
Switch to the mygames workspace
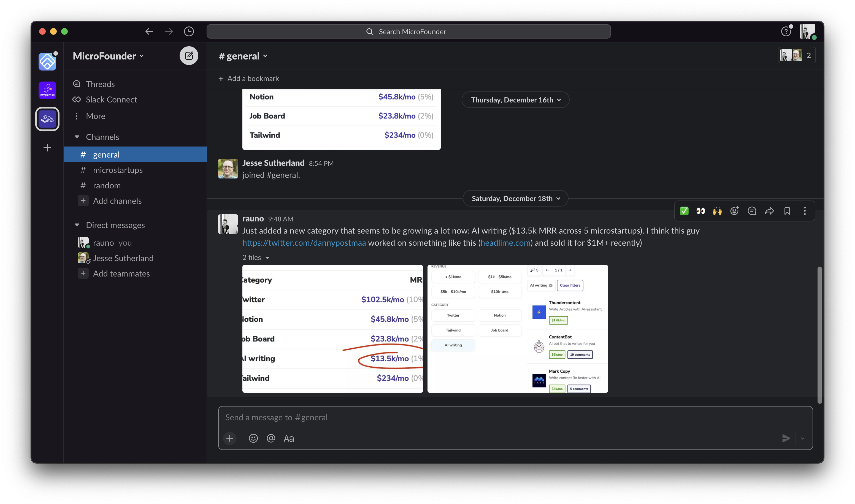pos(47,90)
